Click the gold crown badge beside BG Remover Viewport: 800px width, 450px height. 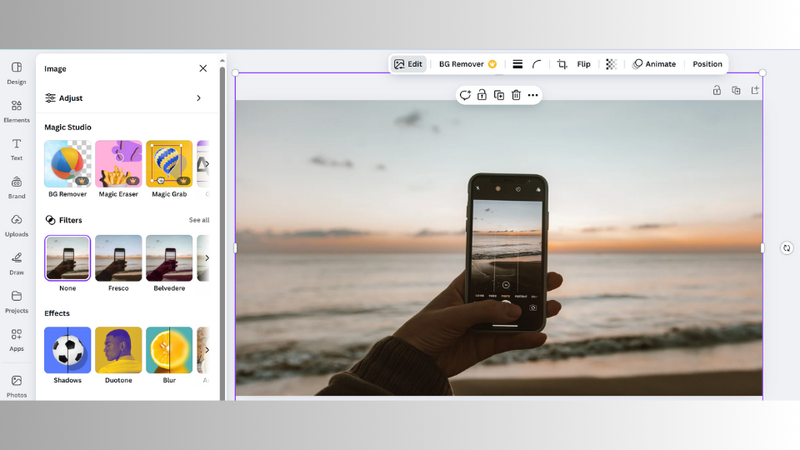(x=492, y=64)
